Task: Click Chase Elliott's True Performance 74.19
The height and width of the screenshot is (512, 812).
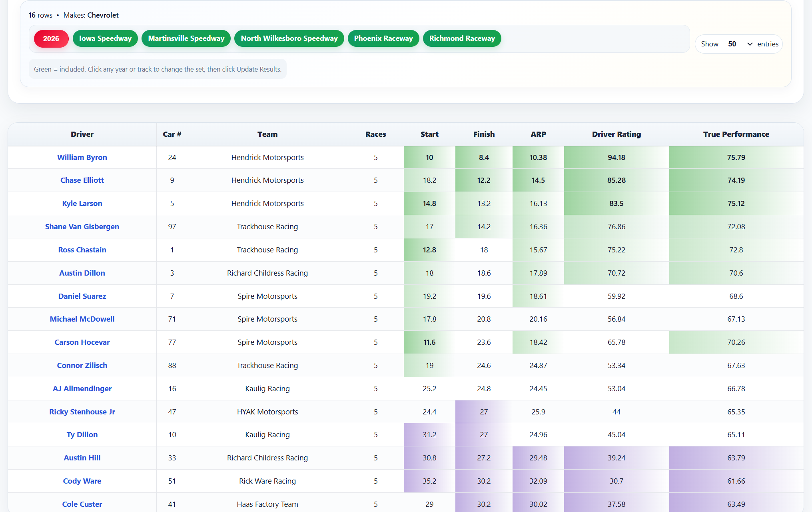Action: coord(736,180)
